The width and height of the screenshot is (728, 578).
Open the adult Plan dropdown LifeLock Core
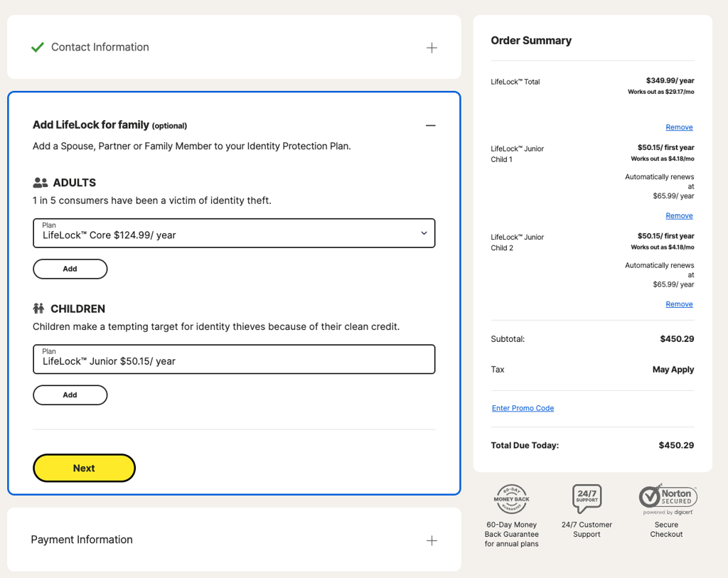pos(234,233)
